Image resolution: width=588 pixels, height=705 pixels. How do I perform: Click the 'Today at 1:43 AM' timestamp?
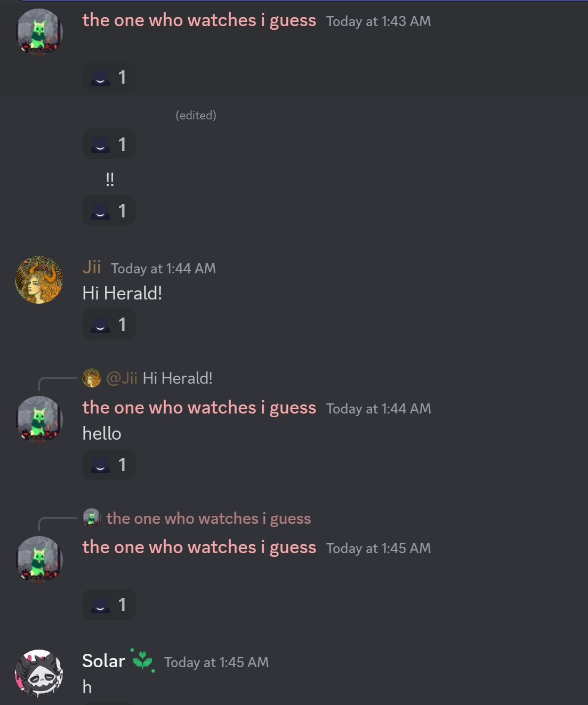378,21
